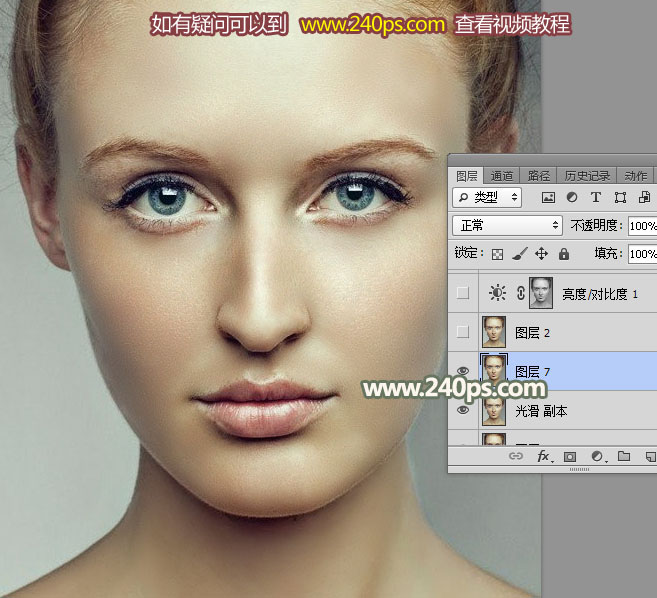Create new group folder icon
The height and width of the screenshot is (598, 657).
(x=624, y=456)
